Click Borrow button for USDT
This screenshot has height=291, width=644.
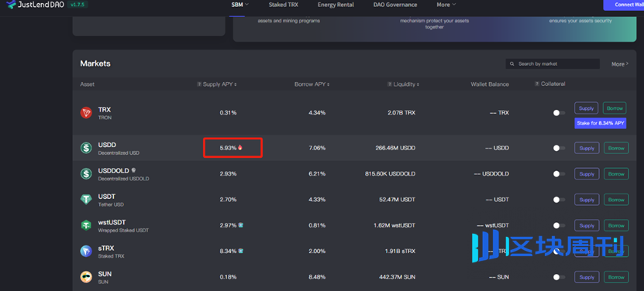point(616,200)
